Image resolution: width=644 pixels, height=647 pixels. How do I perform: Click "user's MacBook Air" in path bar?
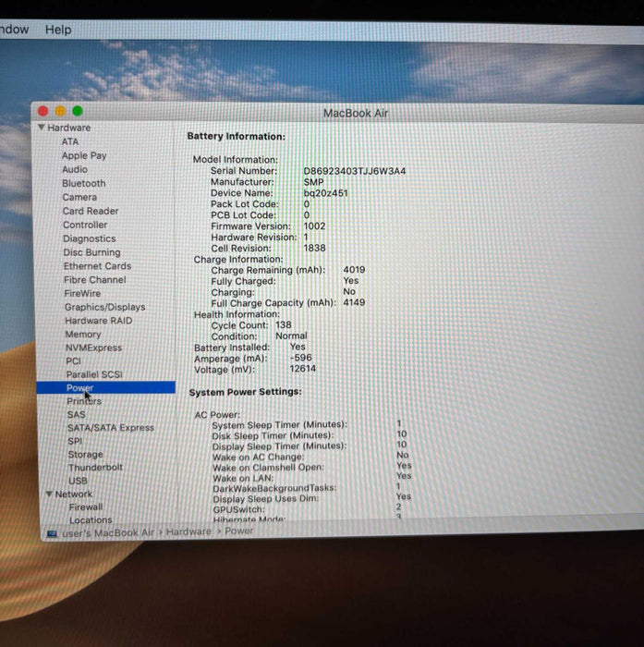click(108, 532)
